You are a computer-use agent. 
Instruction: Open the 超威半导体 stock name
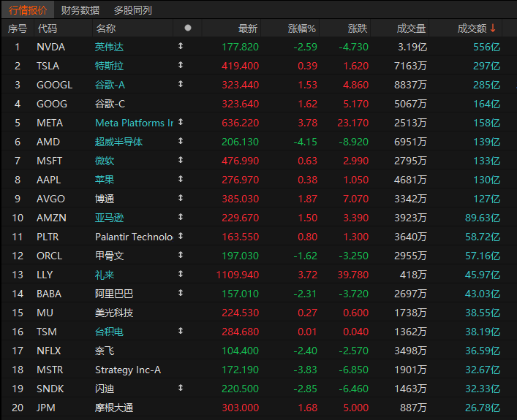click(x=118, y=142)
